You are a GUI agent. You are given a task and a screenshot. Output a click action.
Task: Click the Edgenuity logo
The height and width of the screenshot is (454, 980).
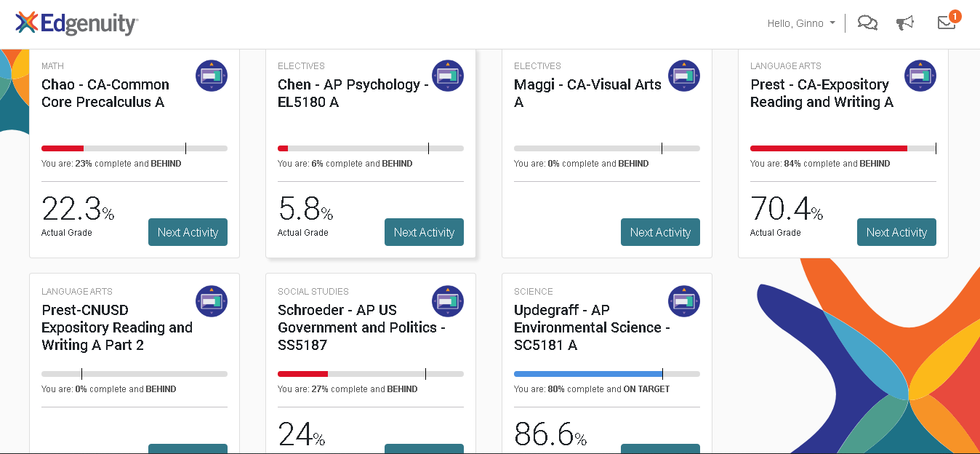click(x=77, y=23)
